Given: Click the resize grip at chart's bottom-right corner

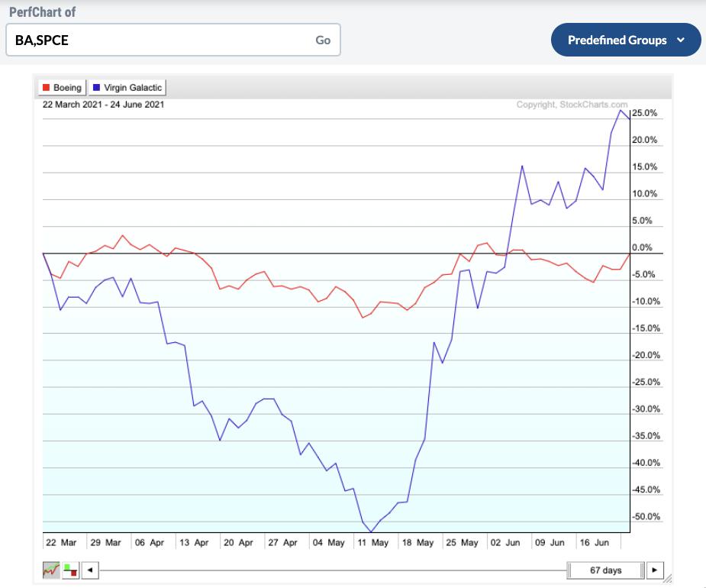Looking at the screenshot, I should (670, 578).
